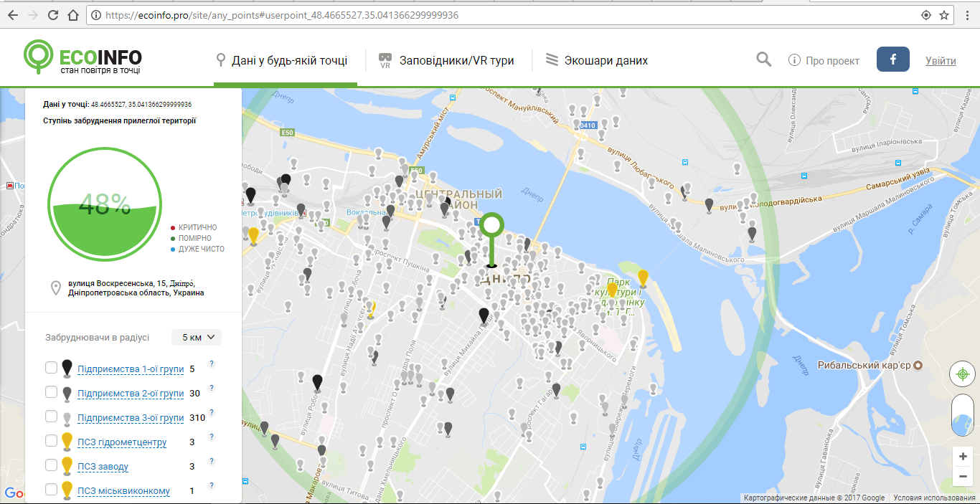980x504 pixels.
Task: Click the Увійти login link
Action: click(x=941, y=61)
